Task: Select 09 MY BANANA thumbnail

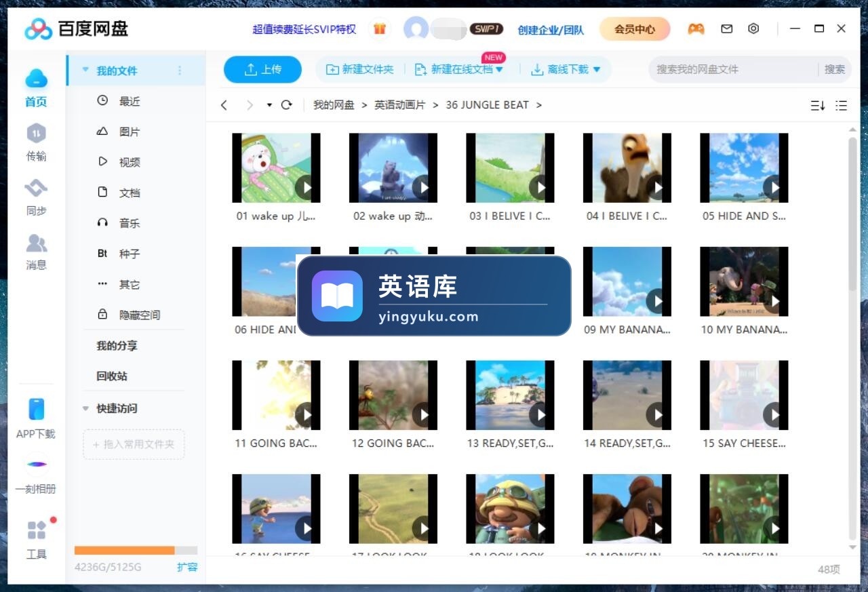Action: (x=627, y=281)
